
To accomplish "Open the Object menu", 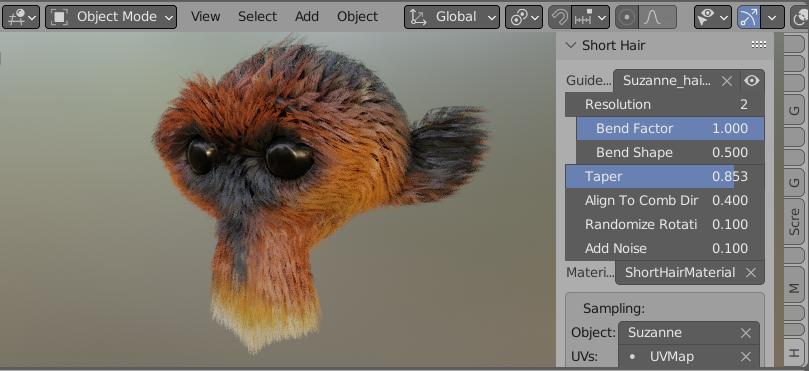I will coord(358,17).
